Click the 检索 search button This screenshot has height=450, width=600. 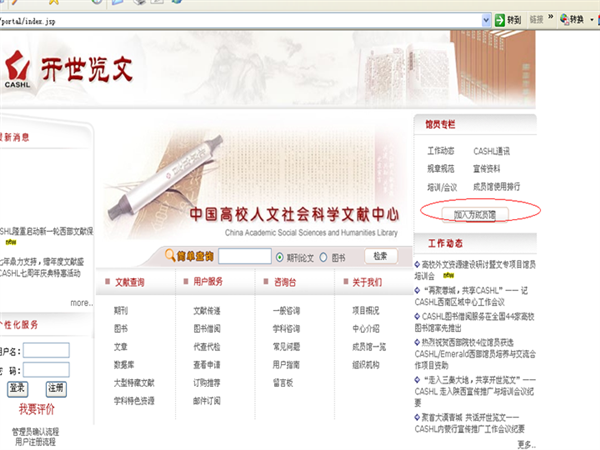[x=381, y=256]
